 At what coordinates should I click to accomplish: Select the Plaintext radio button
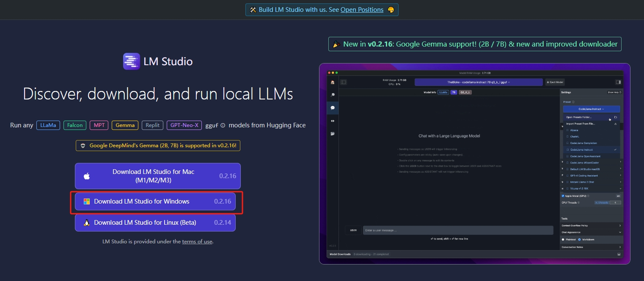563,240
